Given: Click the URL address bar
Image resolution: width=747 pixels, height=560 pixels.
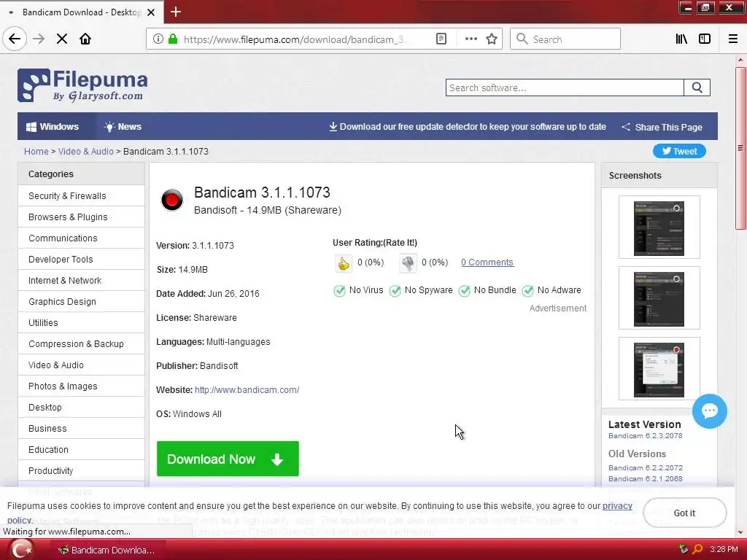Looking at the screenshot, I should [295, 39].
